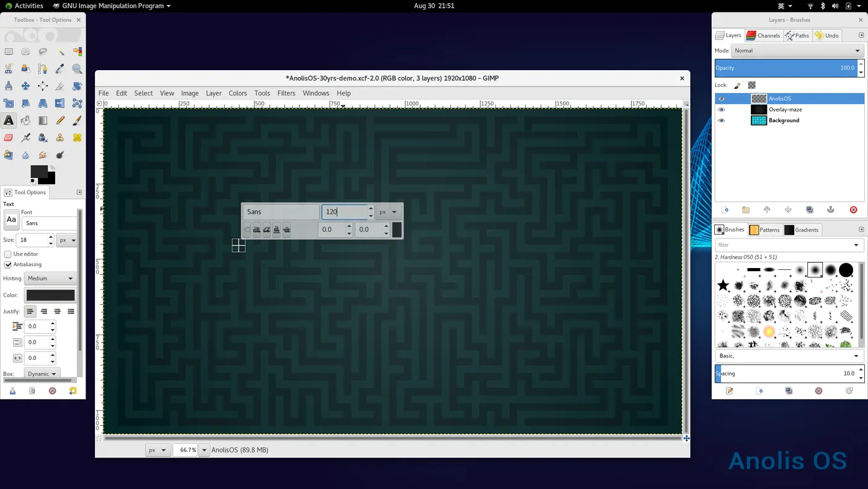Click Activities in the top bar

(24, 6)
